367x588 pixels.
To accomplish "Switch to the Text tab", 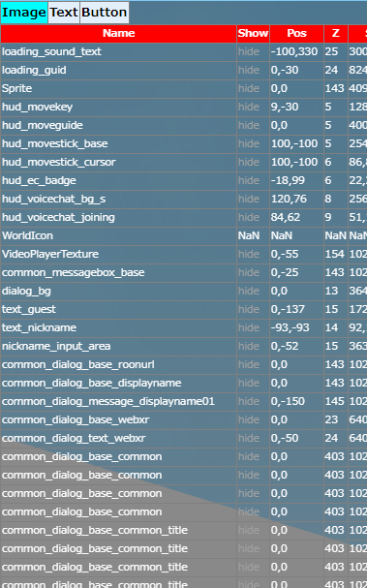I will [64, 13].
